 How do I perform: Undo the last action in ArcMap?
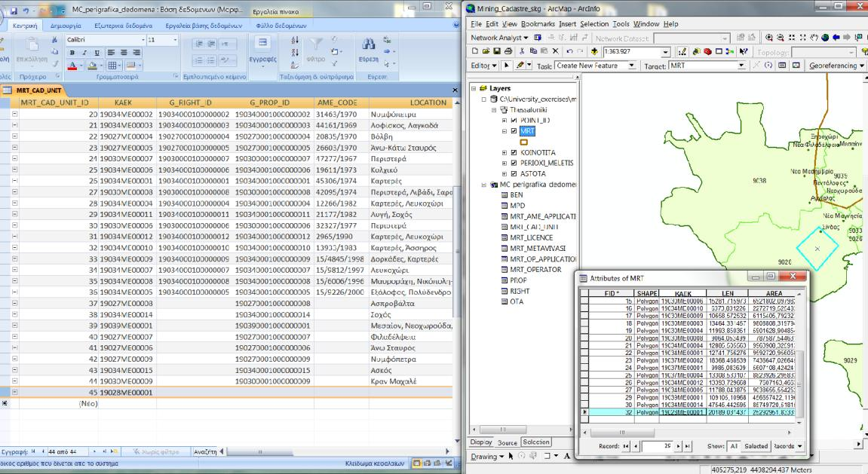[x=569, y=51]
